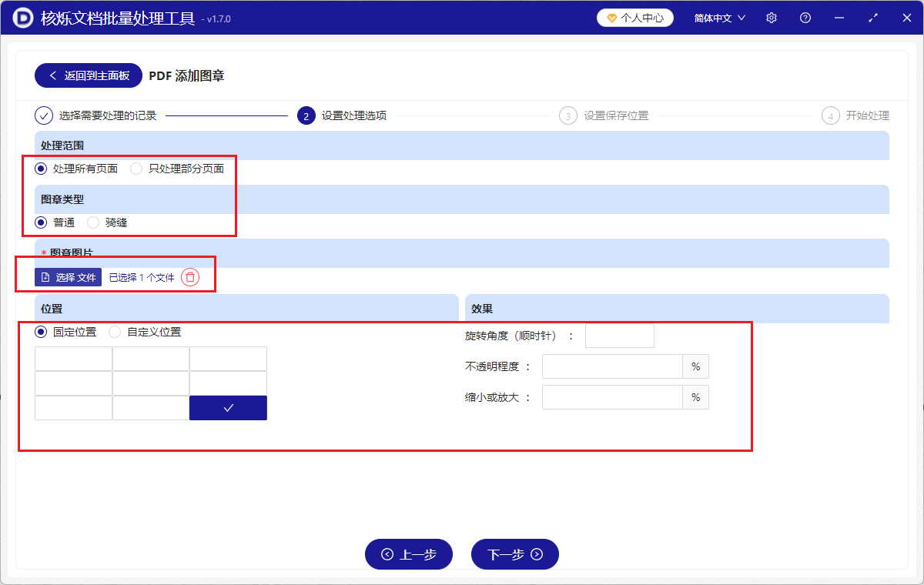Toggle fullscreen with the diagonal arrows icon

pos(872,17)
